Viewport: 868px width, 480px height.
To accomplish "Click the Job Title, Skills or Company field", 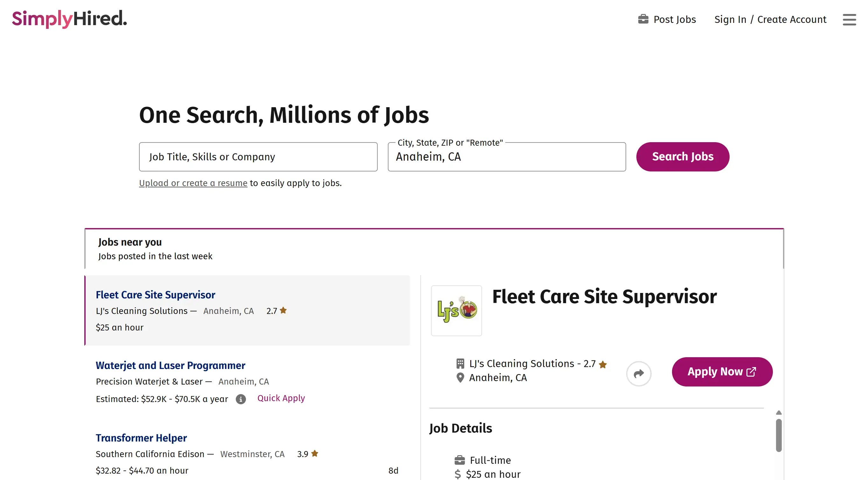I will click(258, 157).
